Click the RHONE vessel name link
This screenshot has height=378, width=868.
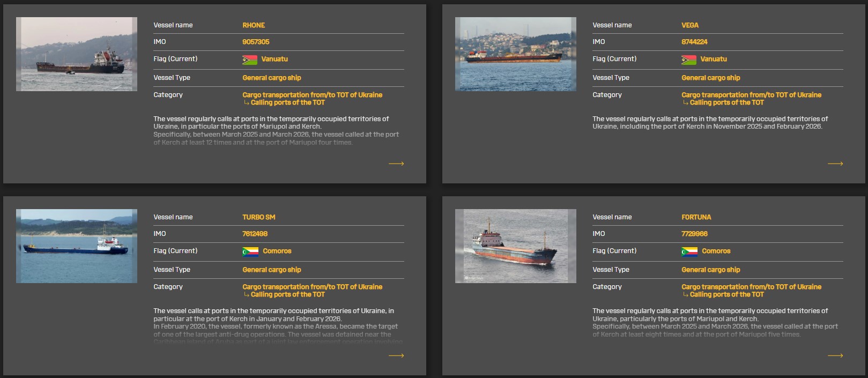(x=254, y=25)
